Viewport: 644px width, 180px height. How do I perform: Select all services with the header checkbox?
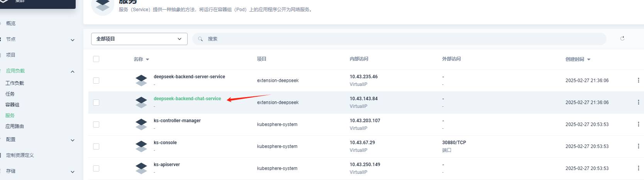tap(96, 59)
